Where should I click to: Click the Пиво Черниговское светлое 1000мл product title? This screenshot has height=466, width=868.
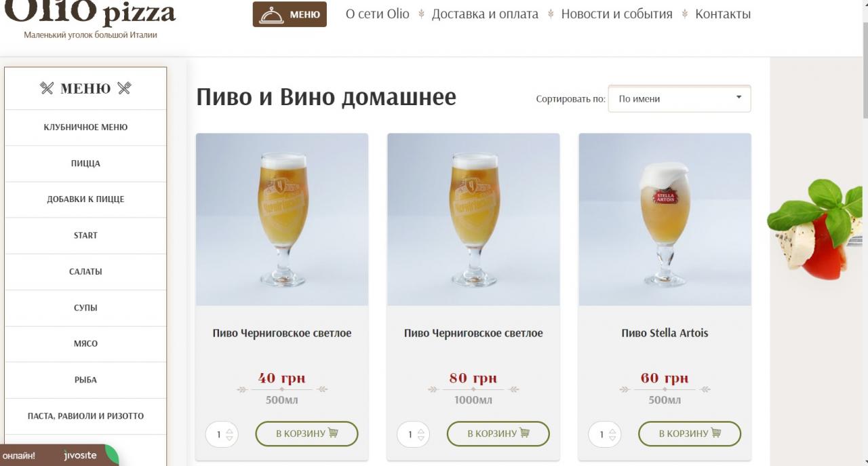[473, 333]
